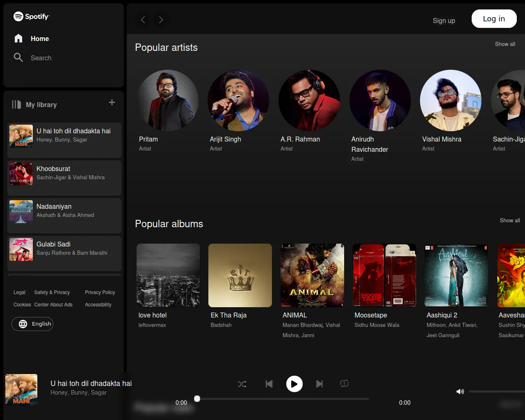This screenshot has width=525, height=420.
Task: Open Anirudh Ravichander artist photo
Action: 380,100
